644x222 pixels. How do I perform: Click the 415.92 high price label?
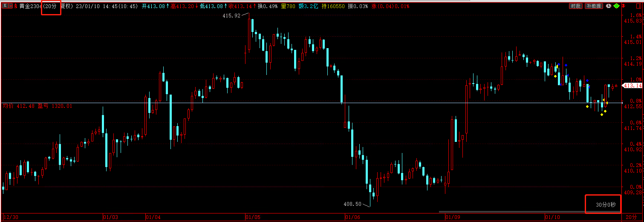(x=231, y=15)
